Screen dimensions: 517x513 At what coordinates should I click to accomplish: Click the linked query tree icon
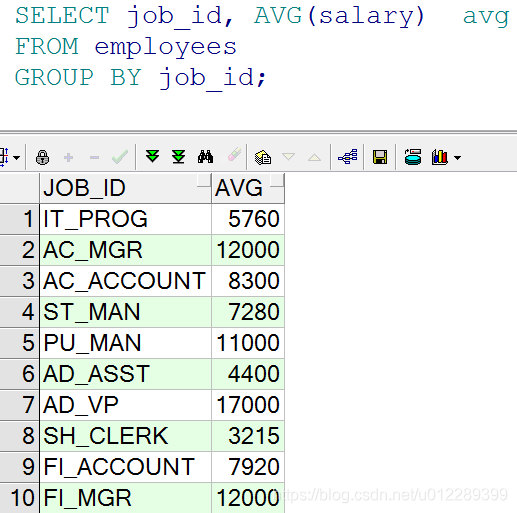pyautogui.click(x=348, y=156)
